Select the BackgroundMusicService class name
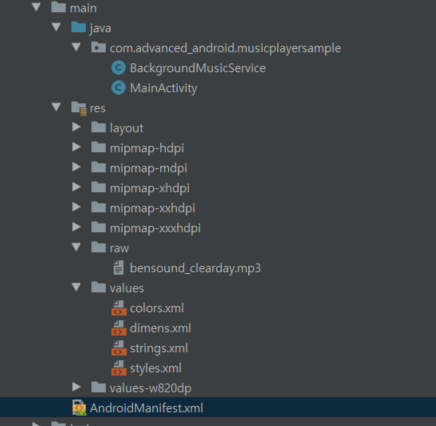The image size is (436, 426). [198, 68]
